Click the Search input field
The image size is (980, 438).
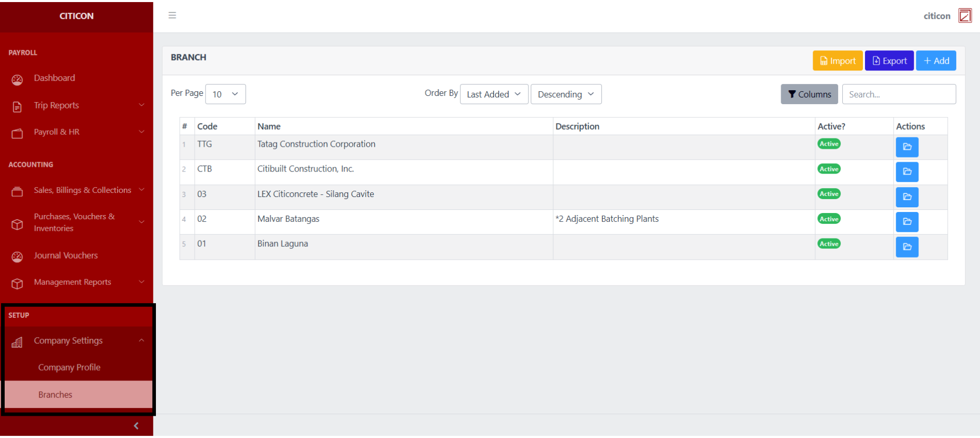pos(899,94)
